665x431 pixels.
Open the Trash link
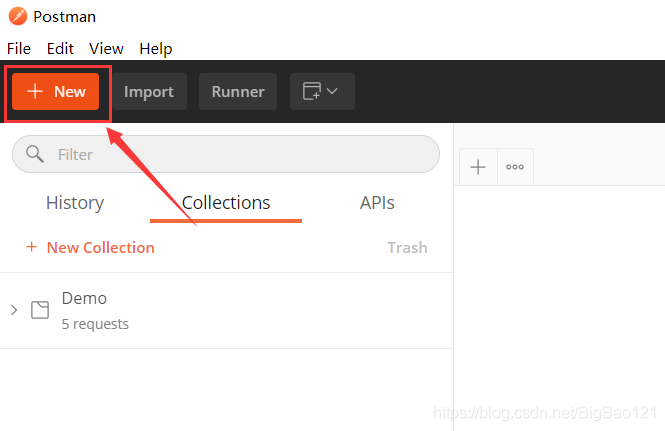(x=407, y=248)
